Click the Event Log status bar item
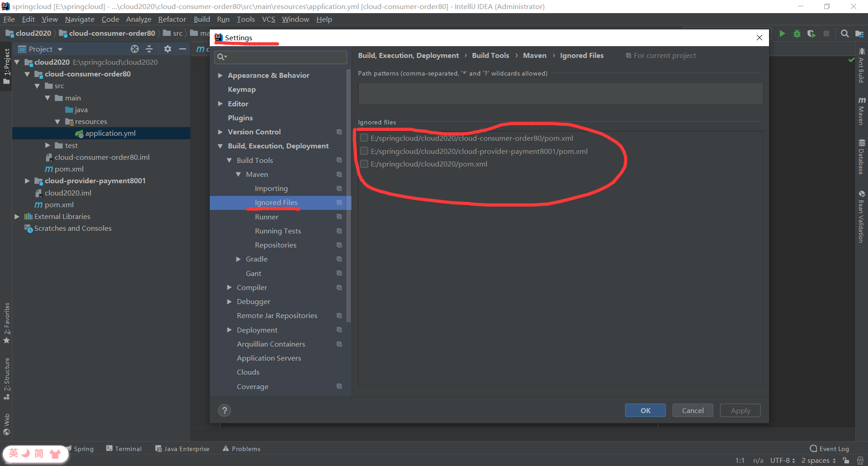The height and width of the screenshot is (466, 868). click(830, 449)
